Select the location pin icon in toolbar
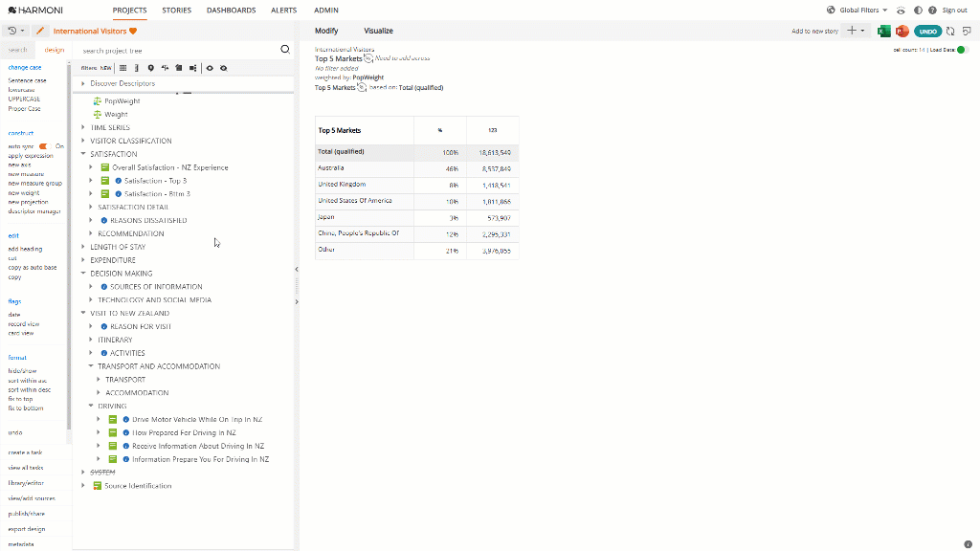The height and width of the screenshot is (551, 980). point(150,68)
